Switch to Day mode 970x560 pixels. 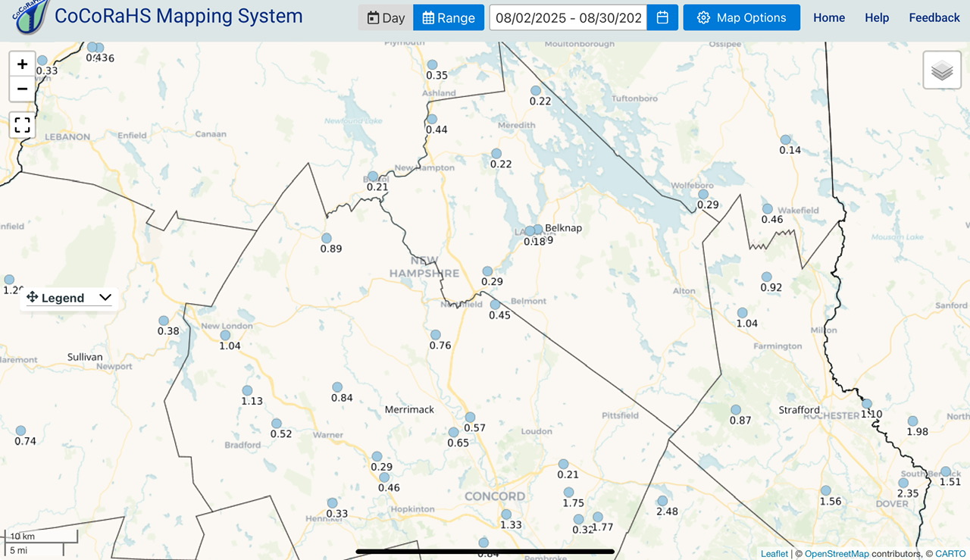[386, 17]
